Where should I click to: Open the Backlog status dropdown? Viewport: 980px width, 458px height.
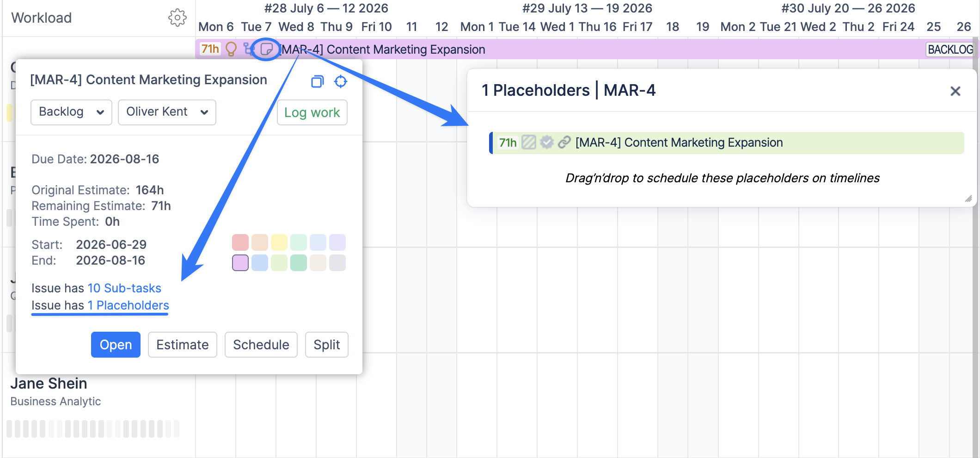tap(71, 112)
